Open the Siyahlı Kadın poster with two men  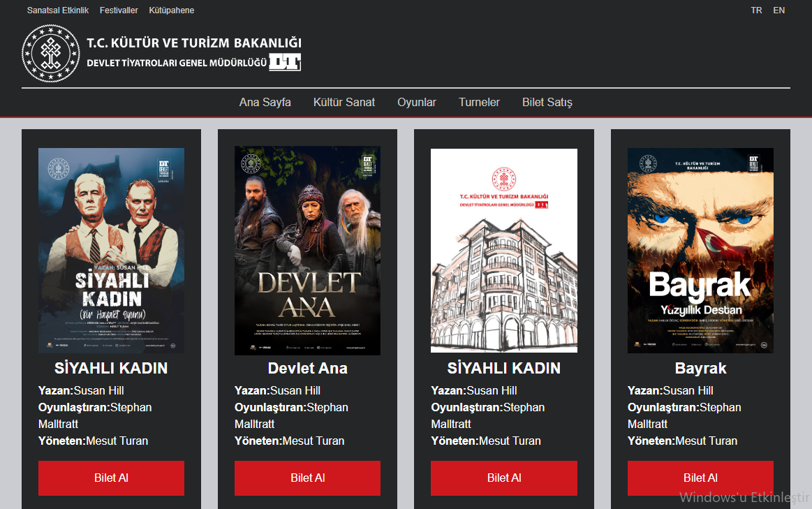coord(111,250)
